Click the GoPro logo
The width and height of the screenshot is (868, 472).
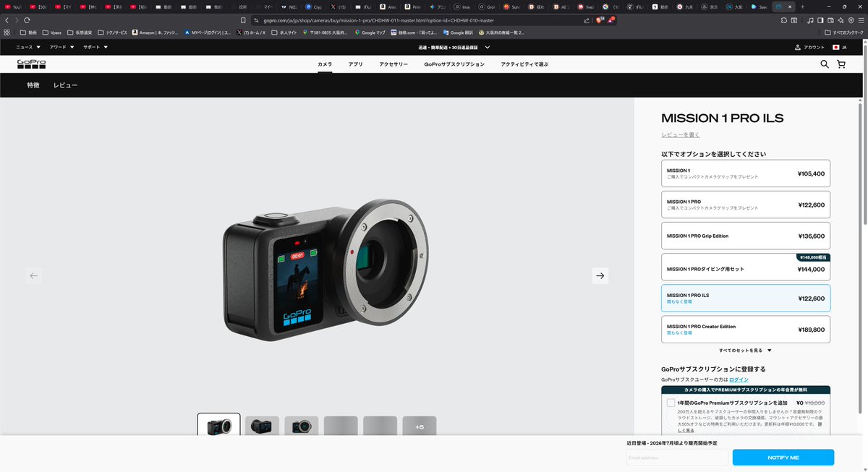point(31,64)
